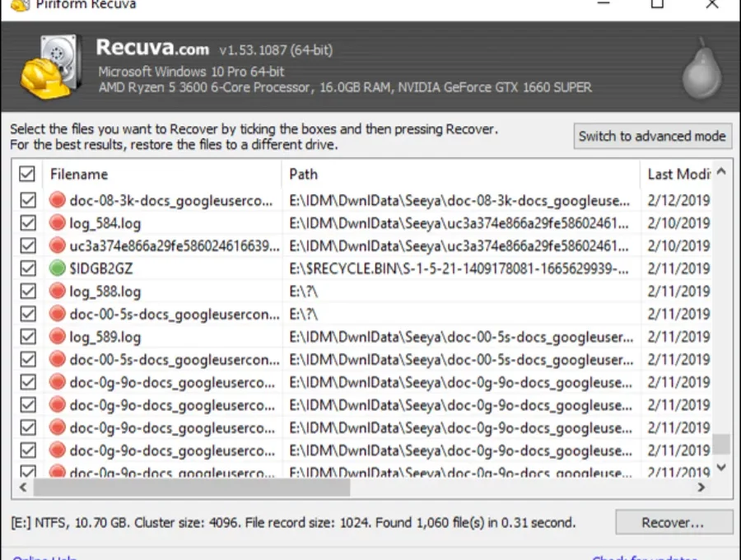The width and height of the screenshot is (741, 560).
Task: Click the red status dot beside log_588.log
Action: pos(57,291)
